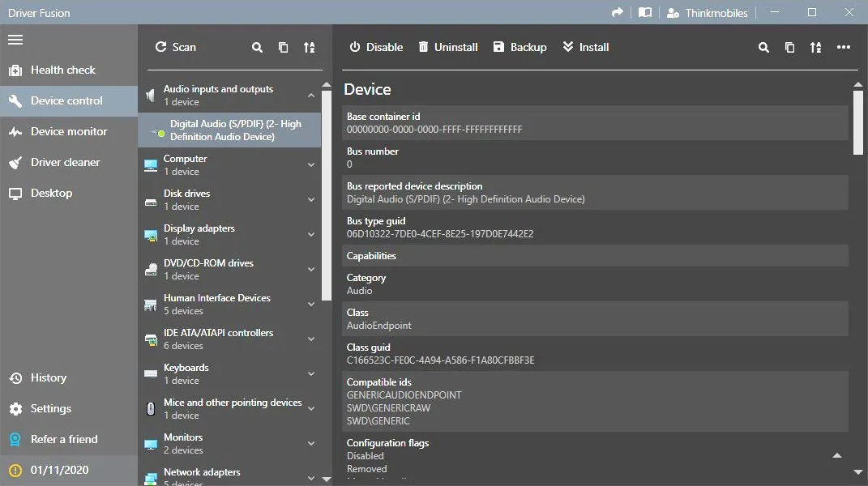This screenshot has height=486, width=868.
Task: Open Settings in sidebar
Action: [69, 408]
